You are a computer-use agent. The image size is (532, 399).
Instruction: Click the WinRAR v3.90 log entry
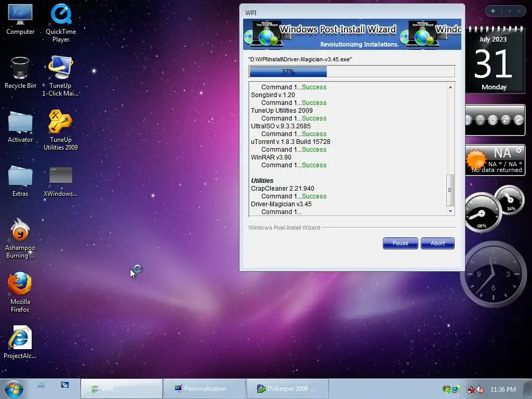pyautogui.click(x=271, y=157)
